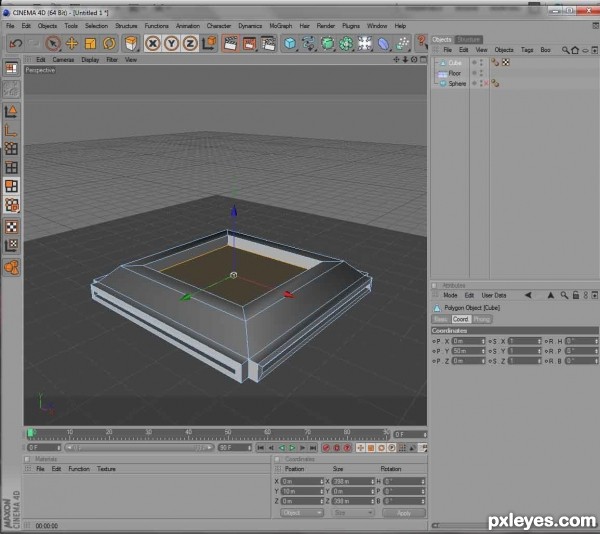
Task: Activate the Scale tool
Action: click(x=90, y=43)
